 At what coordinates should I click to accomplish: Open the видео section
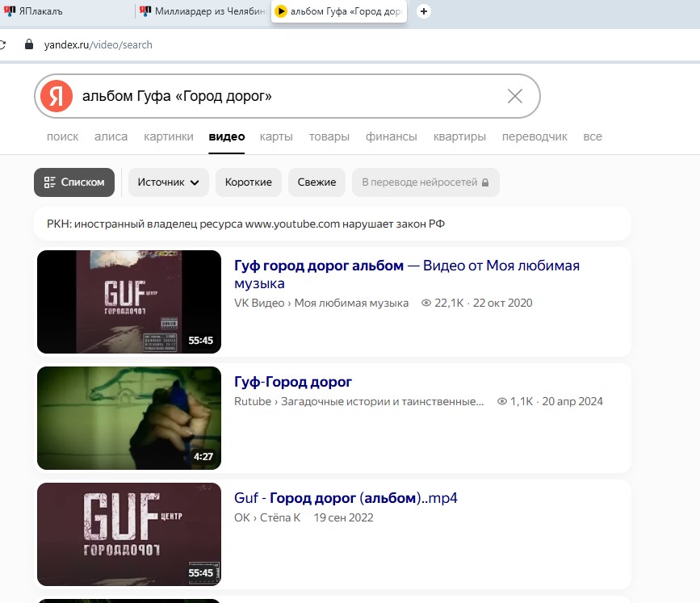[x=226, y=136]
